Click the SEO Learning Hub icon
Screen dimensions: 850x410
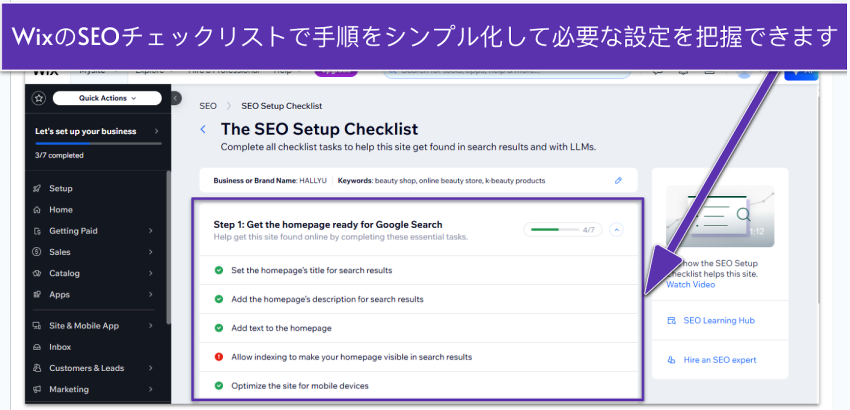coord(672,321)
